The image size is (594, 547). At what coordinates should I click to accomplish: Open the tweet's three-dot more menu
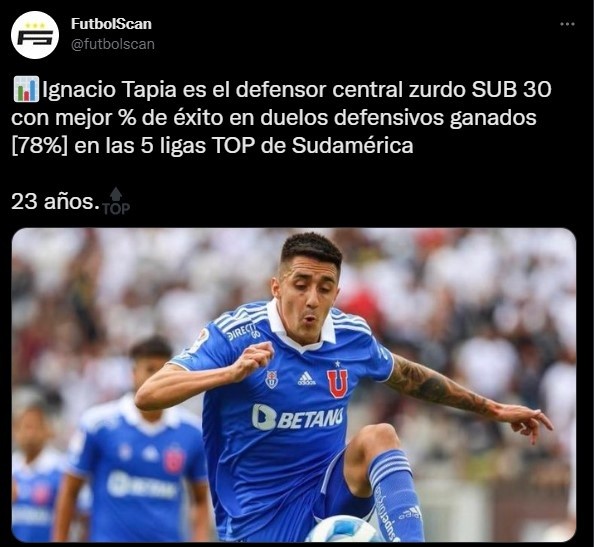(567, 24)
